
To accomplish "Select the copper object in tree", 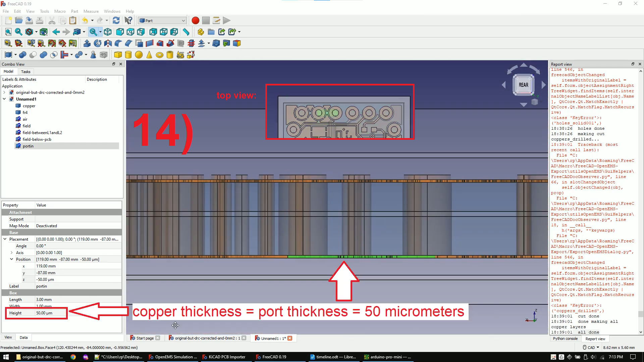I will click(29, 106).
